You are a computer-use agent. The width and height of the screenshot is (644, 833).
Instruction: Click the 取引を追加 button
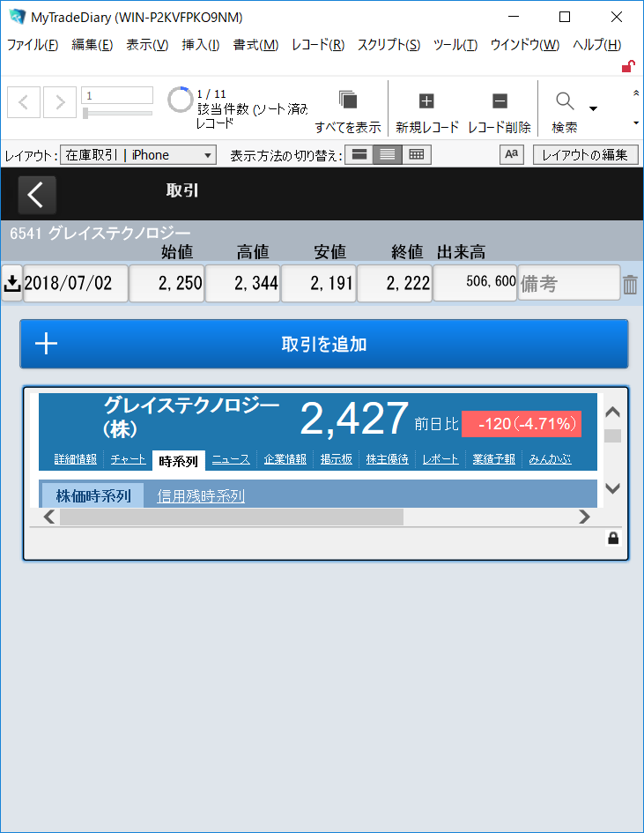click(x=324, y=344)
